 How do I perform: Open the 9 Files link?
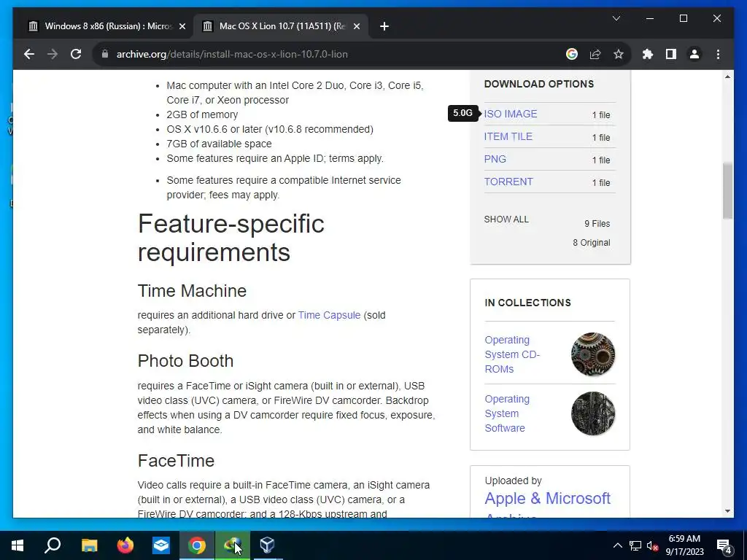[597, 223]
